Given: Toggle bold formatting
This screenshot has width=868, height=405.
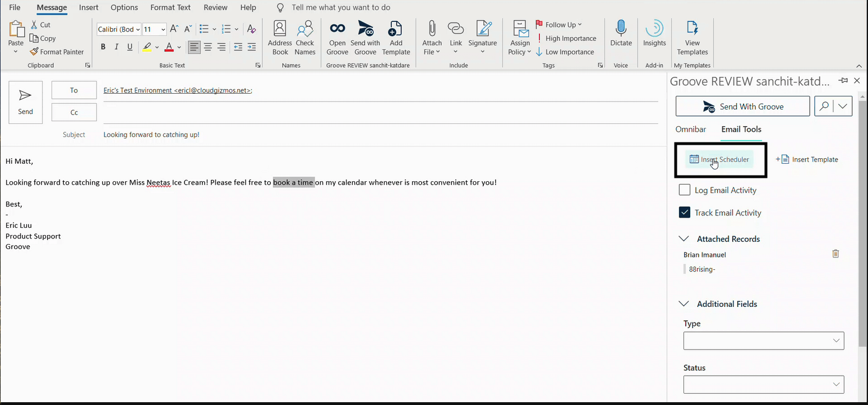Looking at the screenshot, I should (x=103, y=47).
